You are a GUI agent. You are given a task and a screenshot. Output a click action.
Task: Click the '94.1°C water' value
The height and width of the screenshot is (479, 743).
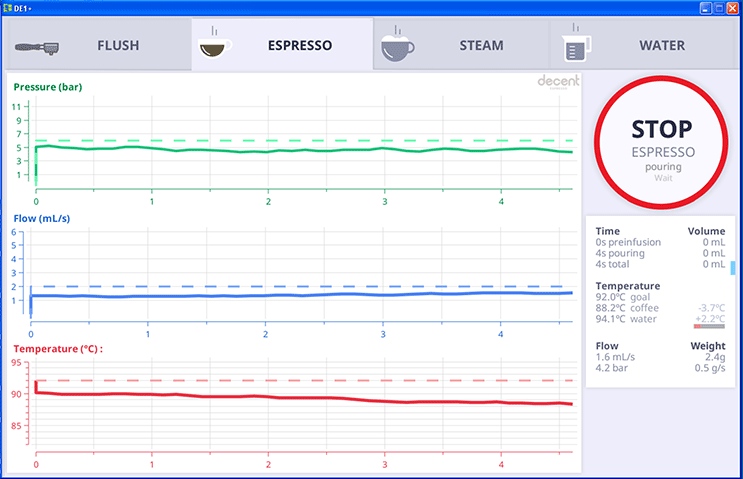(x=626, y=319)
